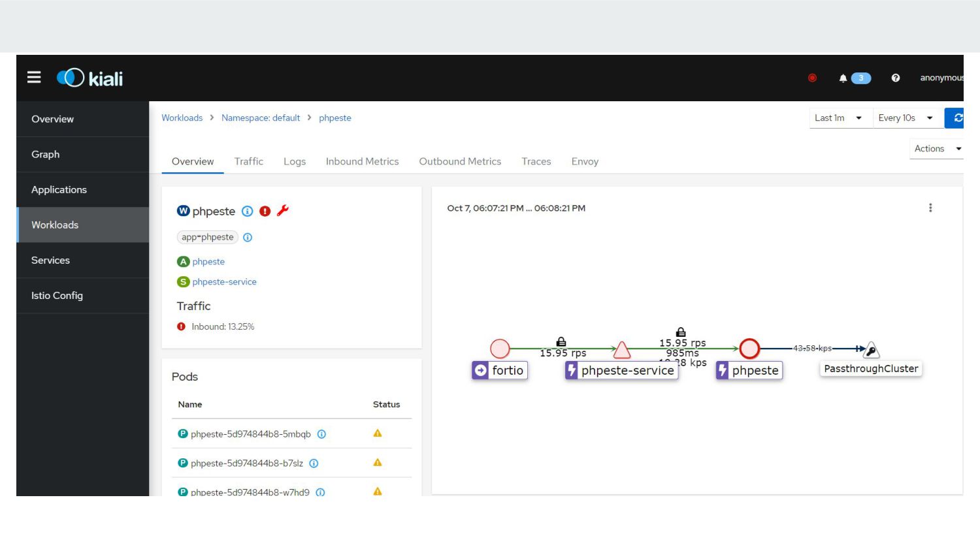The image size is (980, 551).
Task: Click info icon for pod phpeste-5d974844b8-5mbqb
Action: pyautogui.click(x=321, y=434)
